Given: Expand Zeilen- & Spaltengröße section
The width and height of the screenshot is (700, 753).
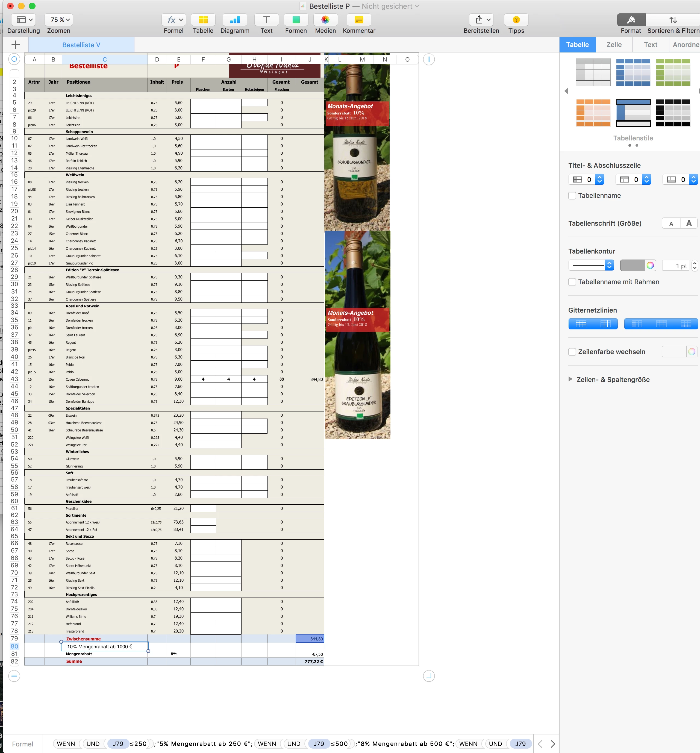Looking at the screenshot, I should click(x=570, y=380).
